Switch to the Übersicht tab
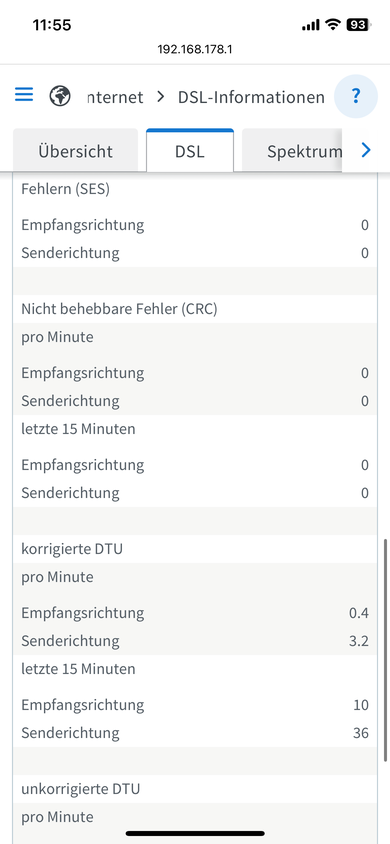The height and width of the screenshot is (844, 390). (75, 150)
